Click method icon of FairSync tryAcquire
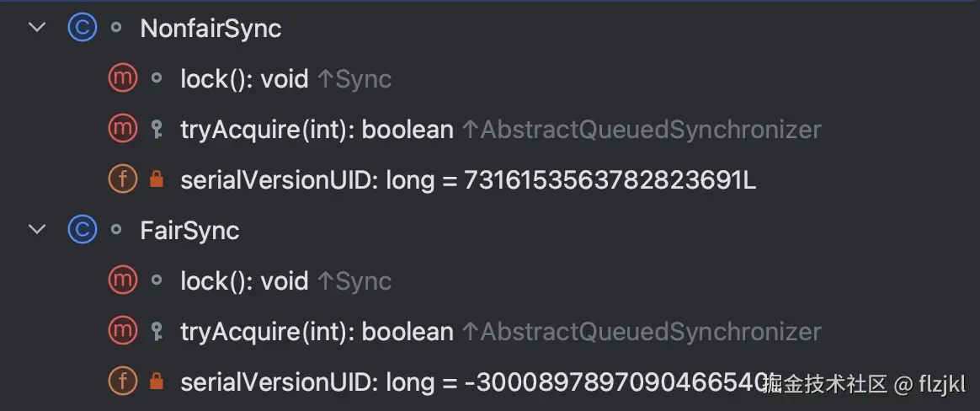Image resolution: width=980 pixels, height=411 pixels. [x=123, y=331]
